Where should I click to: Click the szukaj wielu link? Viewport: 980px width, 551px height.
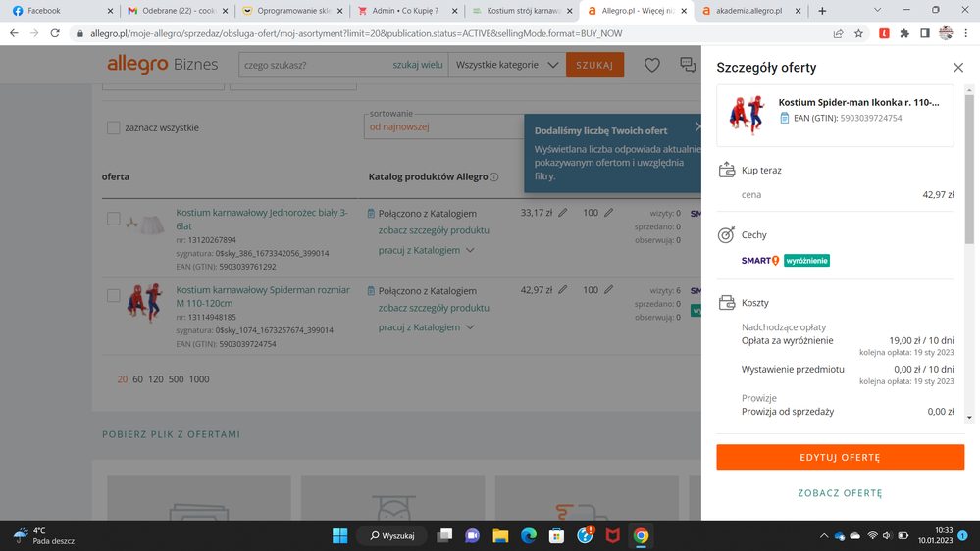click(x=418, y=65)
